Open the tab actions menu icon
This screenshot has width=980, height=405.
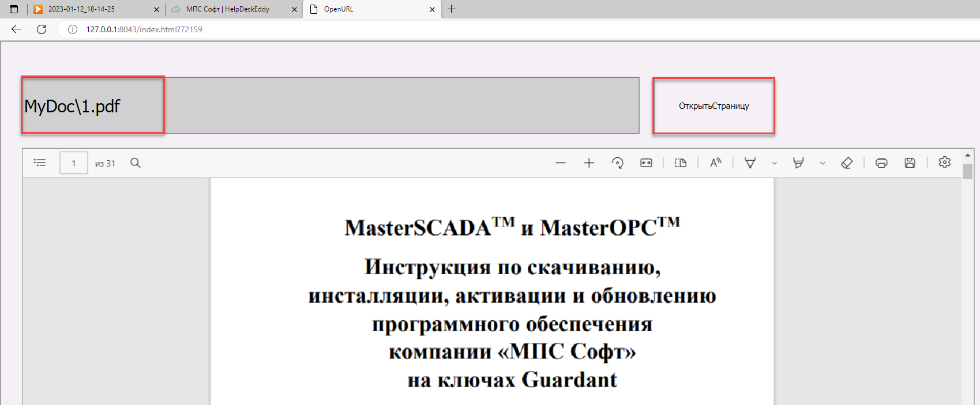[x=14, y=9]
